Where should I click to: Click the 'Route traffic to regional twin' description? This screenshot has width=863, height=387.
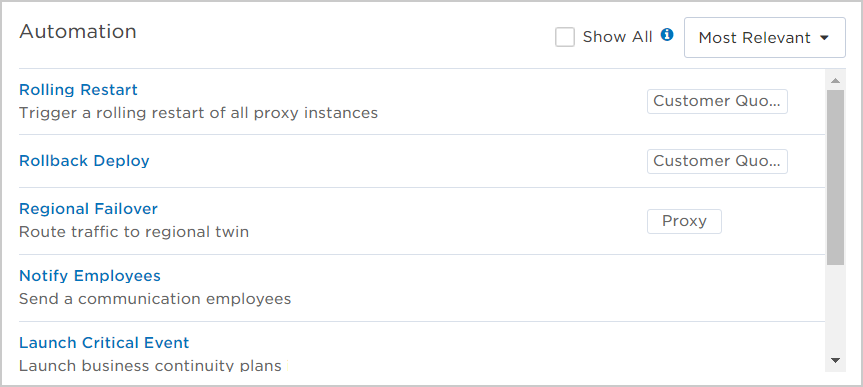pyautogui.click(x=134, y=232)
